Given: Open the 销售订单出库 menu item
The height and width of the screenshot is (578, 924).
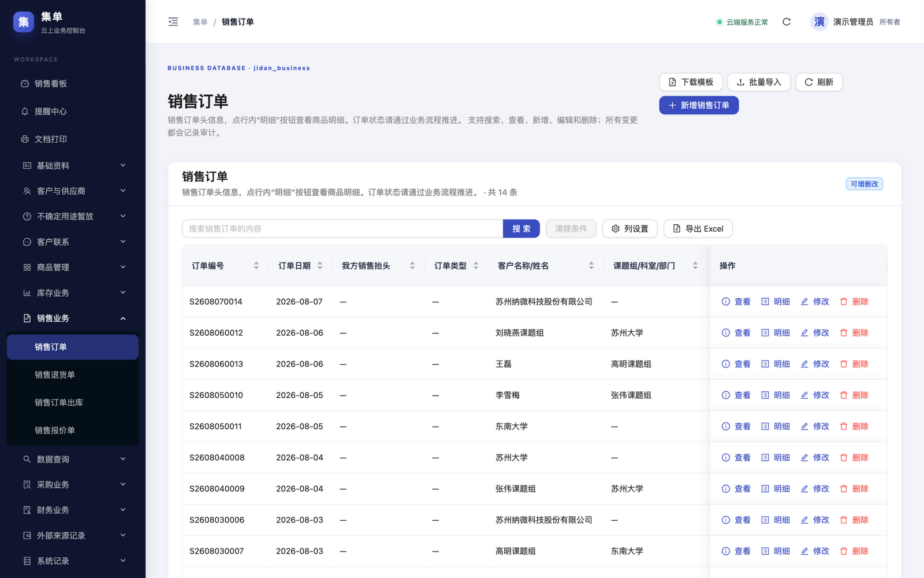Looking at the screenshot, I should (73, 403).
